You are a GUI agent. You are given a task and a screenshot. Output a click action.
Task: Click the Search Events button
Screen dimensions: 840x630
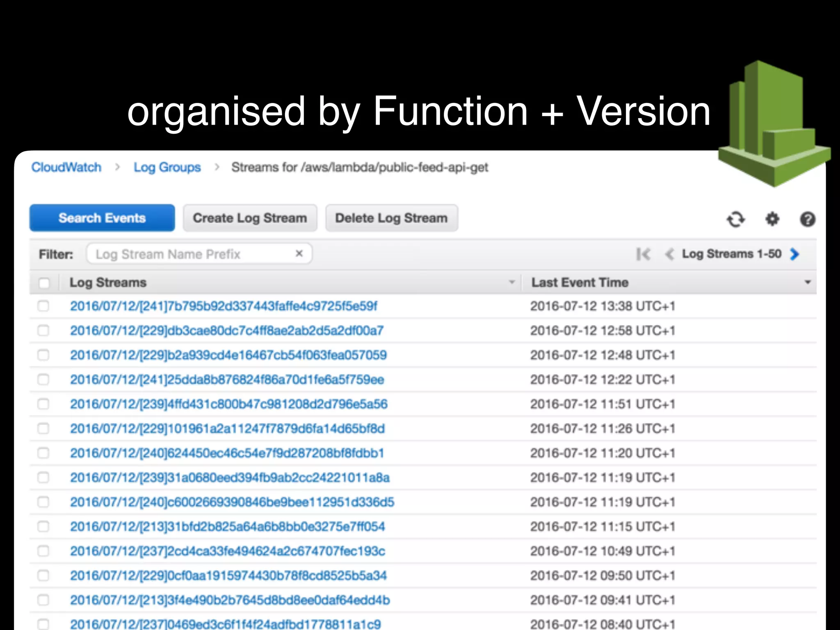click(102, 218)
